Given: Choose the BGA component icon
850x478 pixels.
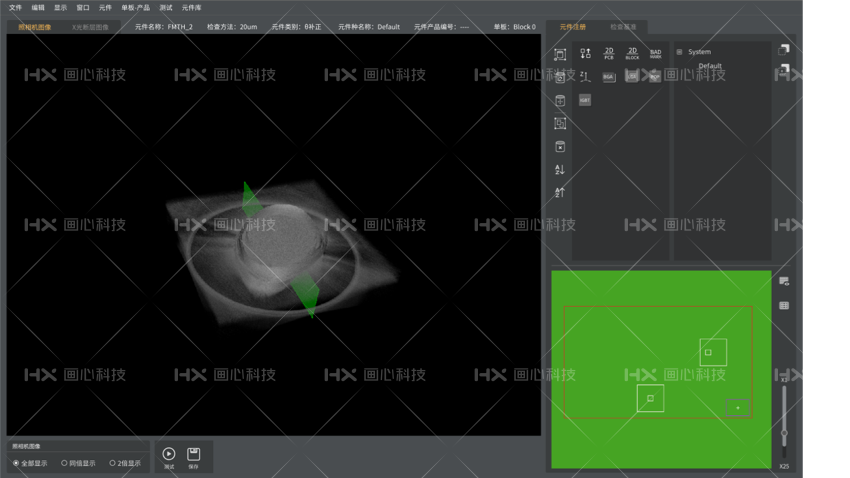Looking at the screenshot, I should click(x=609, y=77).
